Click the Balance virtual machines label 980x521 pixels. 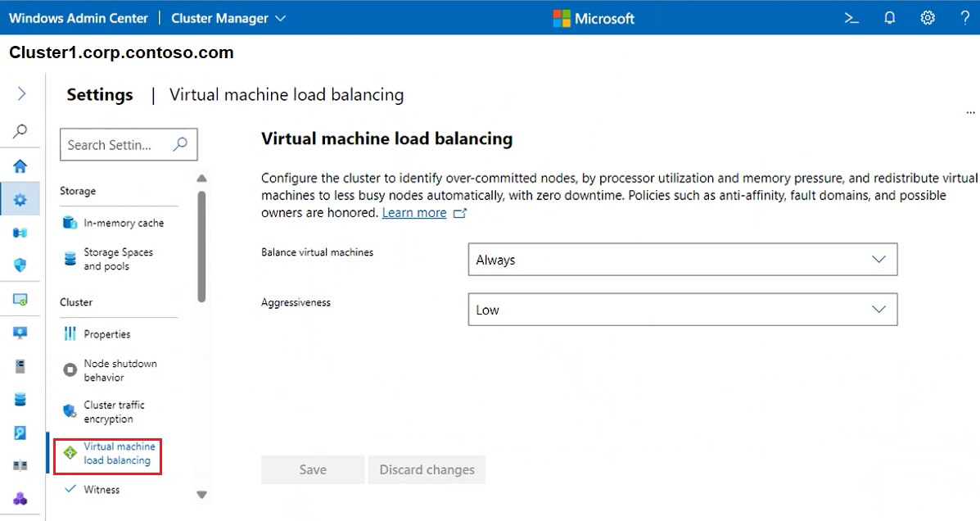pyautogui.click(x=317, y=252)
